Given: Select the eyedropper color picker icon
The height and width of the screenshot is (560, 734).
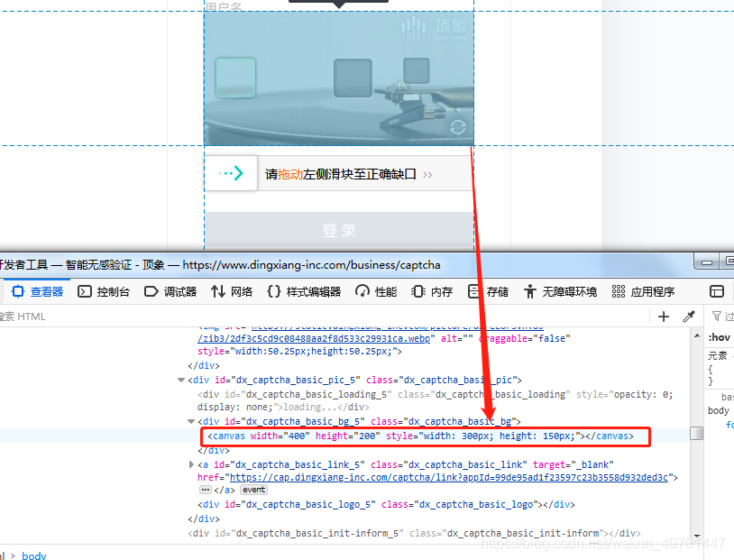Looking at the screenshot, I should [689, 317].
